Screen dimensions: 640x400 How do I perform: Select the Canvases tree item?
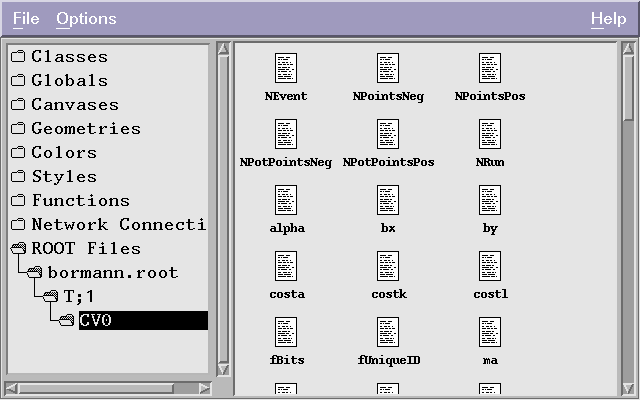tap(74, 105)
